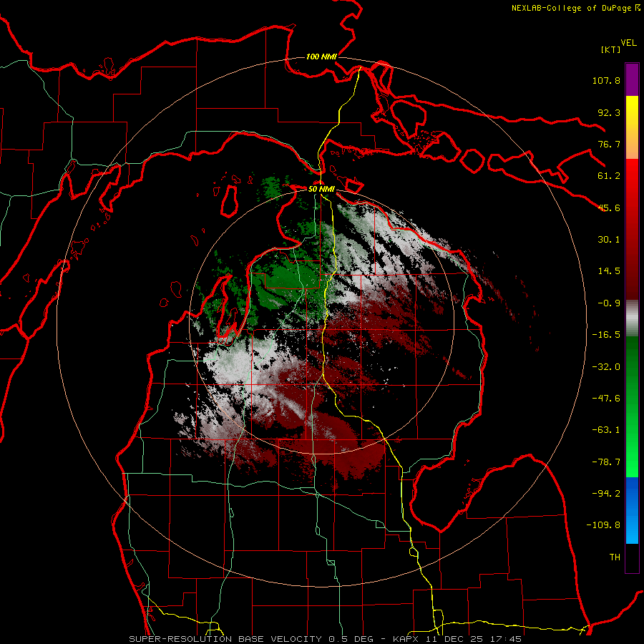Pick the black TH segment of color bar
Image resolution: width=644 pixels, height=644 pixels.
pyautogui.click(x=632, y=557)
